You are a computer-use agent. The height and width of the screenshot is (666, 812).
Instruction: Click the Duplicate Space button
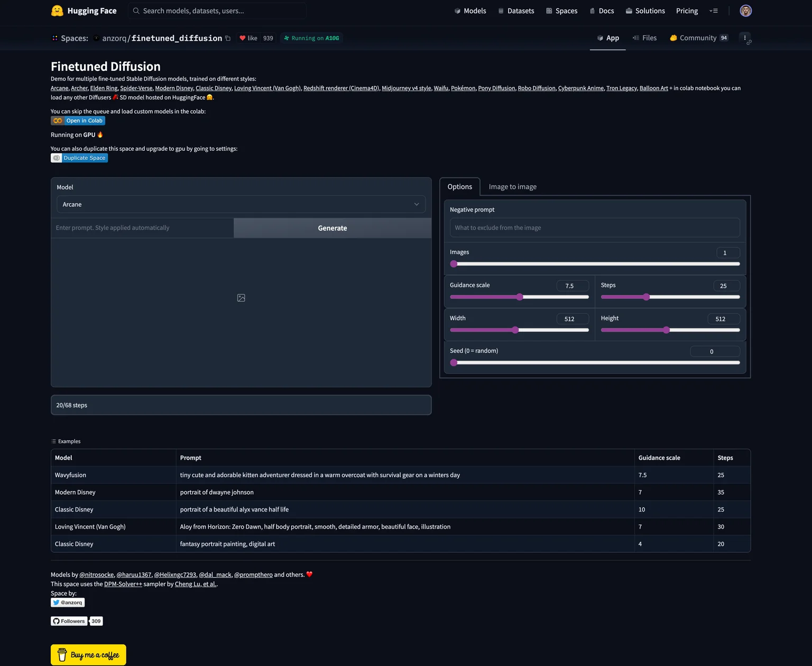(x=79, y=158)
